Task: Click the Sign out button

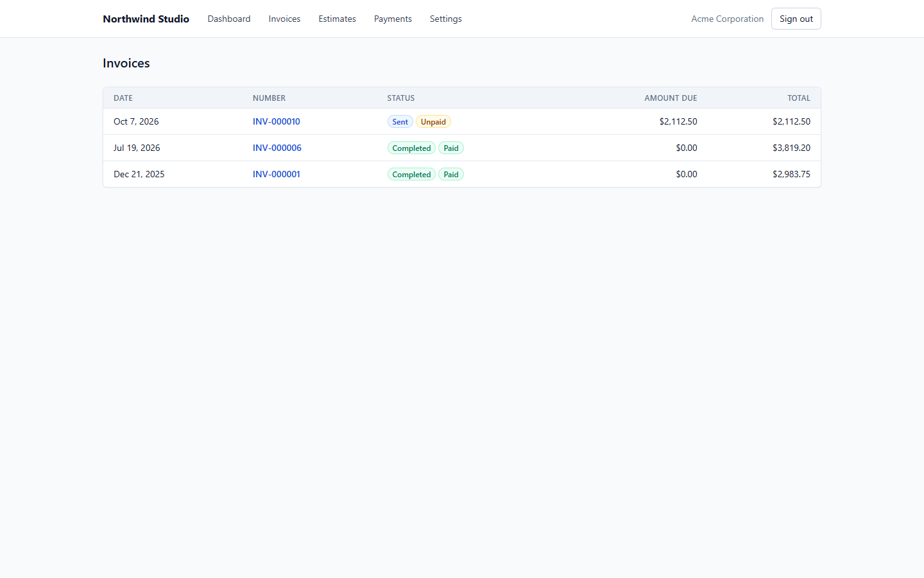Action: (x=796, y=19)
